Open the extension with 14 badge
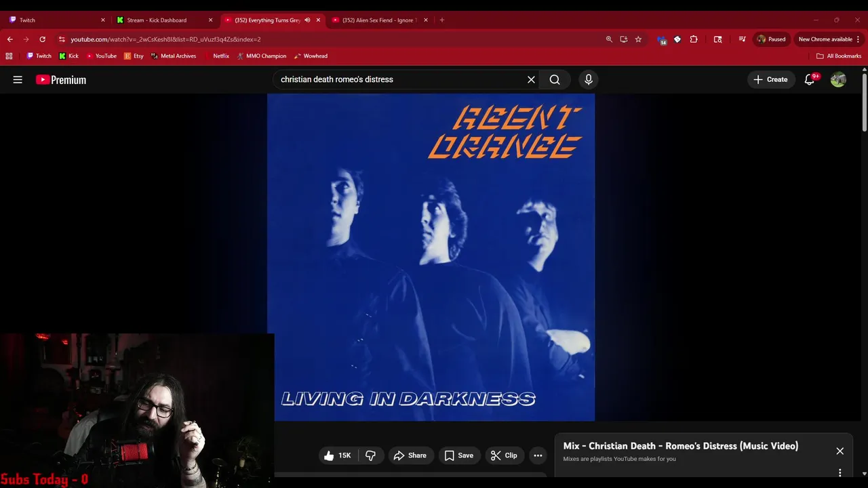This screenshot has height=488, width=868. pyautogui.click(x=662, y=39)
